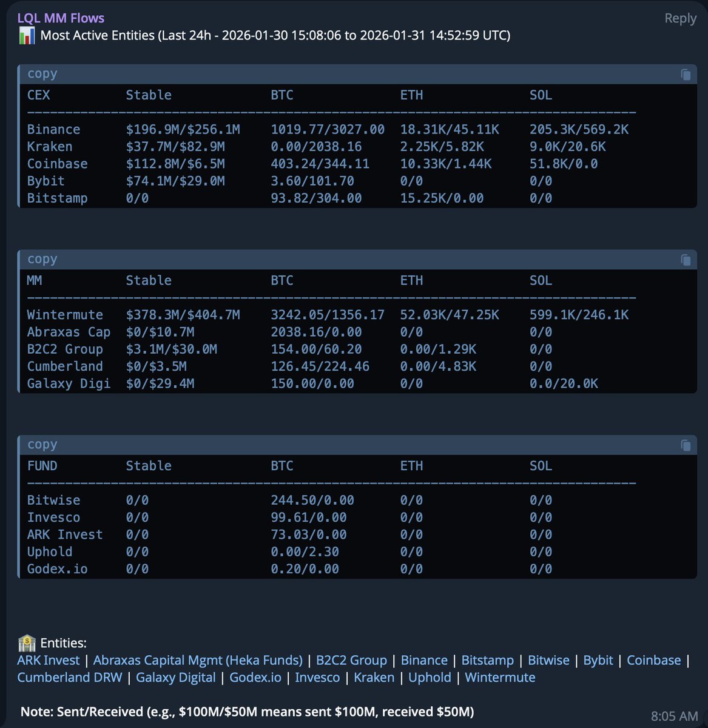The image size is (708, 728).
Task: Click ARK Invest BTC value 73.03/0.00
Action: [x=309, y=534]
